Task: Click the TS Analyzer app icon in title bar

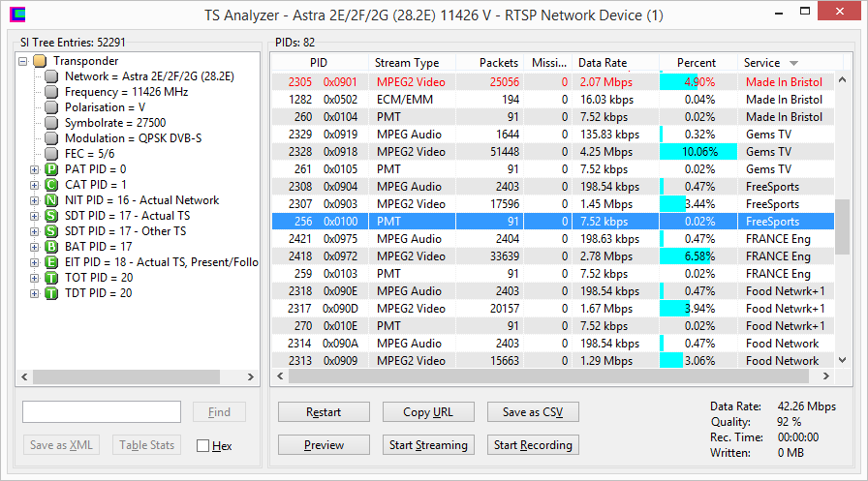Action: pyautogui.click(x=17, y=15)
